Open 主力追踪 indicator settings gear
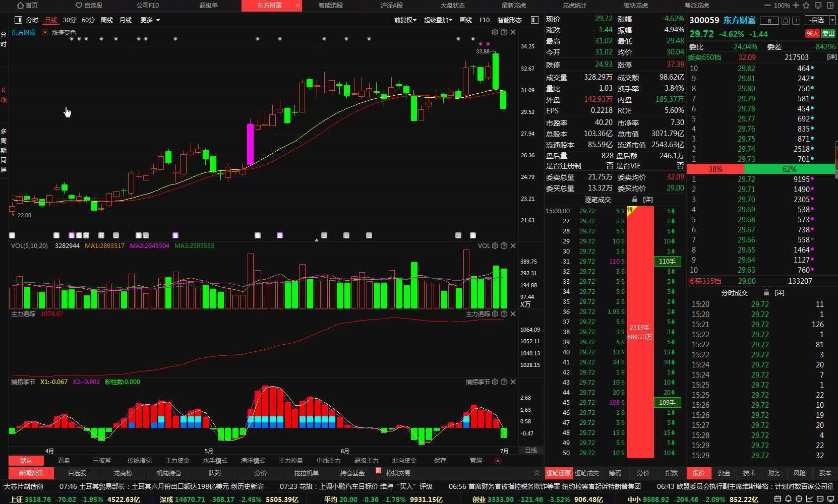 [495, 314]
